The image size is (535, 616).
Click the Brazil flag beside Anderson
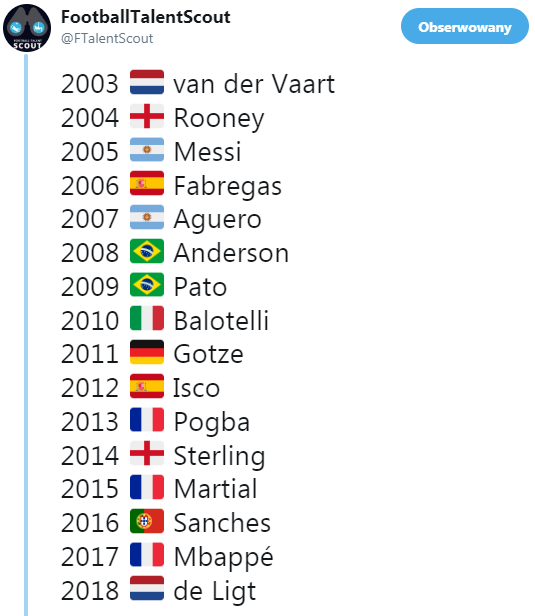pos(147,251)
